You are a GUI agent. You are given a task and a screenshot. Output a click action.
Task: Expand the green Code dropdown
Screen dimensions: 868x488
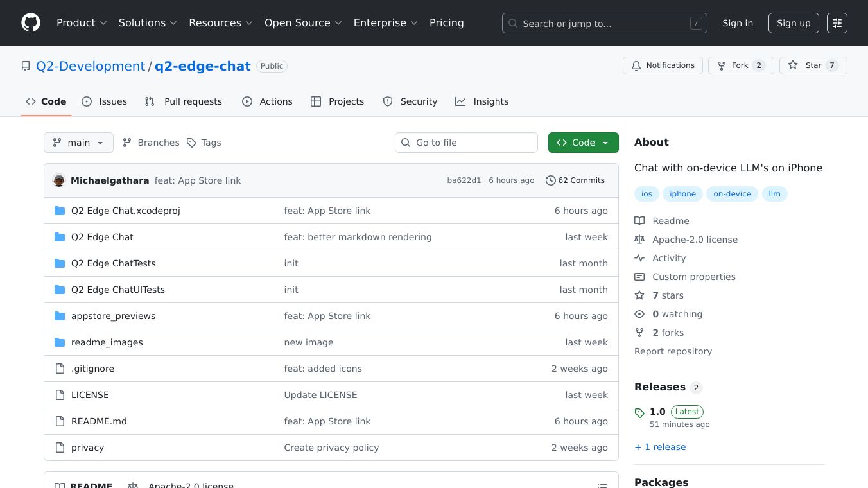[583, 143]
